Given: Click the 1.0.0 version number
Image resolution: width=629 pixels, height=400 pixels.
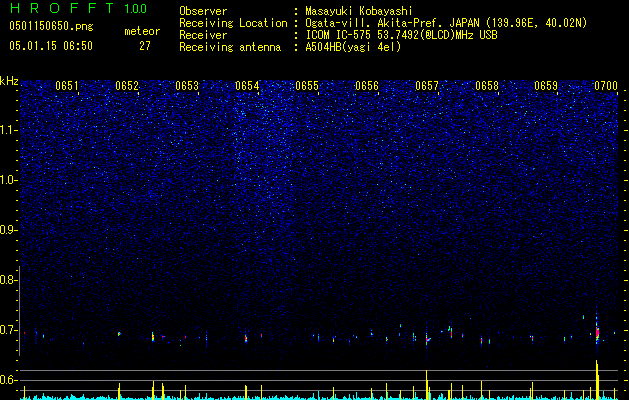Looking at the screenshot, I should [x=135, y=9].
